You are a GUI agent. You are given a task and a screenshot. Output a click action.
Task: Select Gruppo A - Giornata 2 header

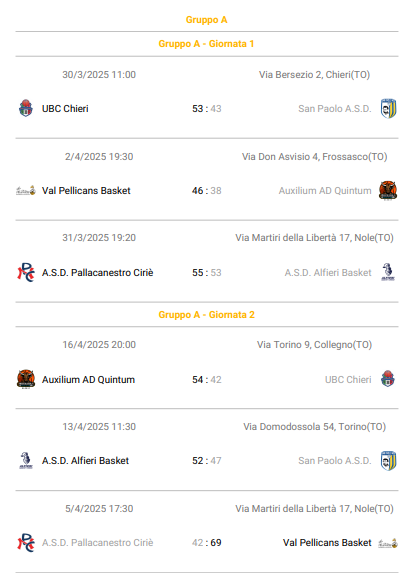(206, 315)
